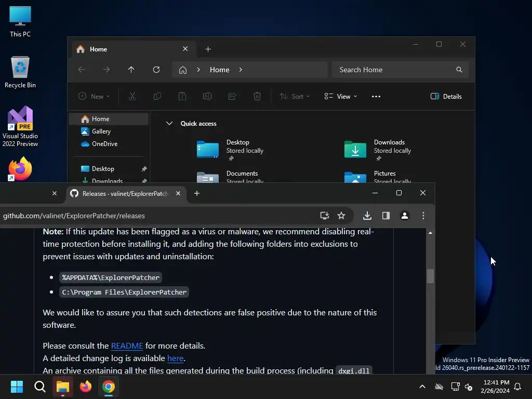Toggle Chrome side panel icon
Viewport: 532px width, 399px height.
386,216
